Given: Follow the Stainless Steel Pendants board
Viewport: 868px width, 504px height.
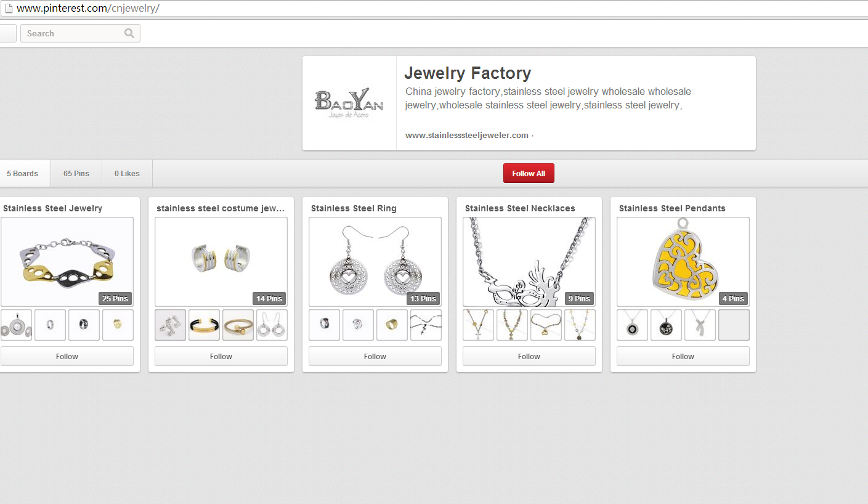Looking at the screenshot, I should (683, 356).
